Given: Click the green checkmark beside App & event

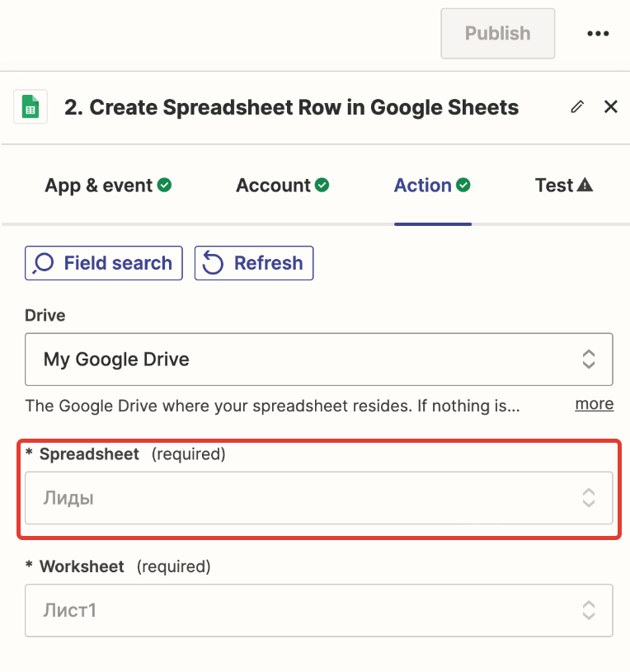Looking at the screenshot, I should (165, 186).
